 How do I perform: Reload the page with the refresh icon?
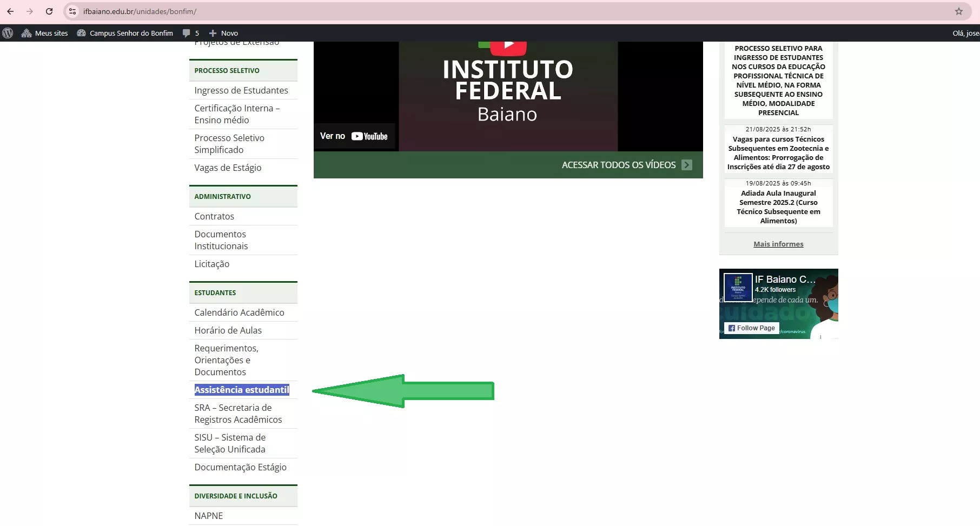(x=49, y=11)
